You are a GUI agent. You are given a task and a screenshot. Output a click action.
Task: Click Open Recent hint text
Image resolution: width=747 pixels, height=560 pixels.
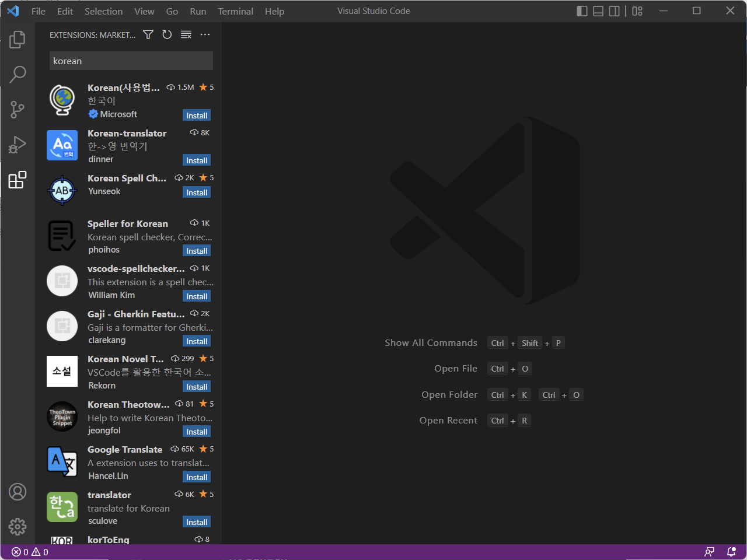click(x=448, y=421)
